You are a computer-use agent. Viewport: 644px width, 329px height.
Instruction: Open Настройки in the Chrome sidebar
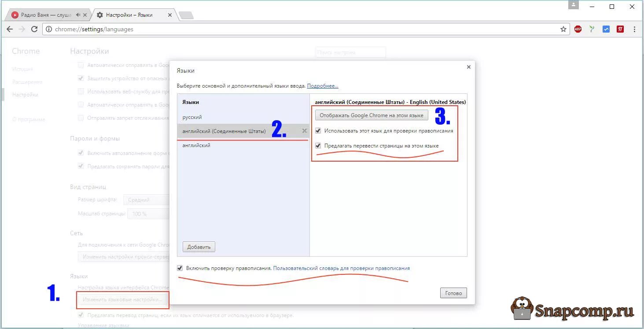[x=25, y=95]
